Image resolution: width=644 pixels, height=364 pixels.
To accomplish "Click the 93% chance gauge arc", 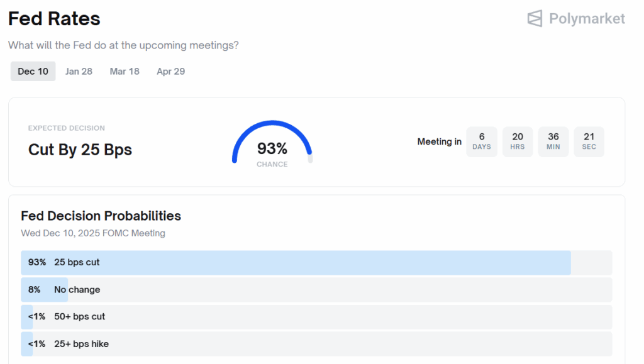I will pyautogui.click(x=272, y=126).
